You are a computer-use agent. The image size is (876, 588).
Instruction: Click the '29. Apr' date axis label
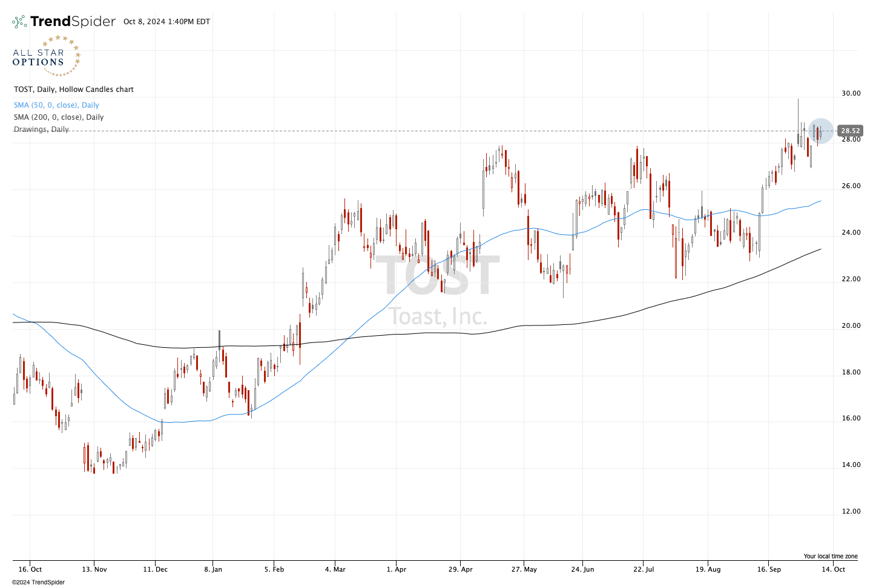pos(461,569)
